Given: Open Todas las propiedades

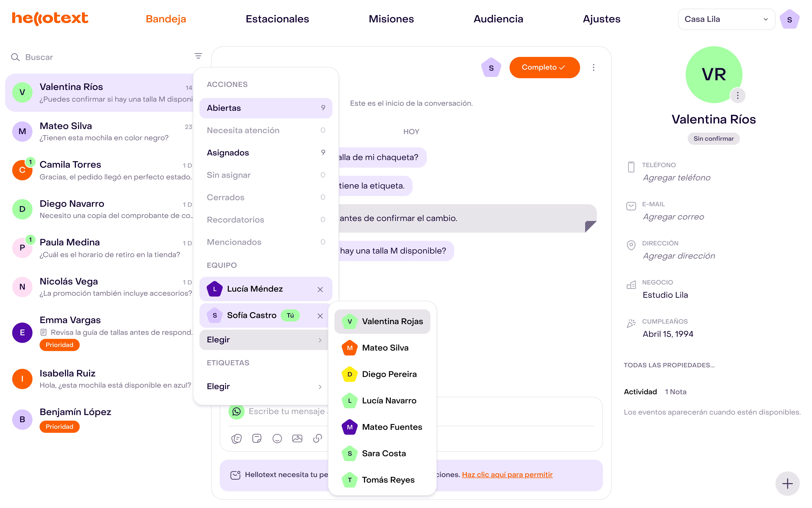Looking at the screenshot, I should point(669,365).
